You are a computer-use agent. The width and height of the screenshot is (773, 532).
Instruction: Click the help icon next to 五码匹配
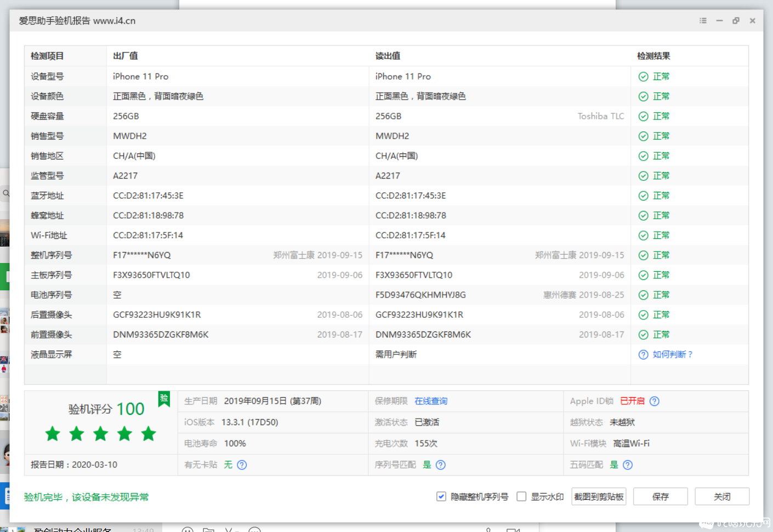(628, 465)
